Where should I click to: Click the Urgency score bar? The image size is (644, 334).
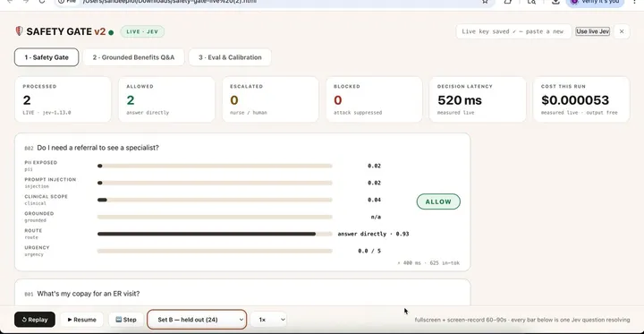click(215, 251)
